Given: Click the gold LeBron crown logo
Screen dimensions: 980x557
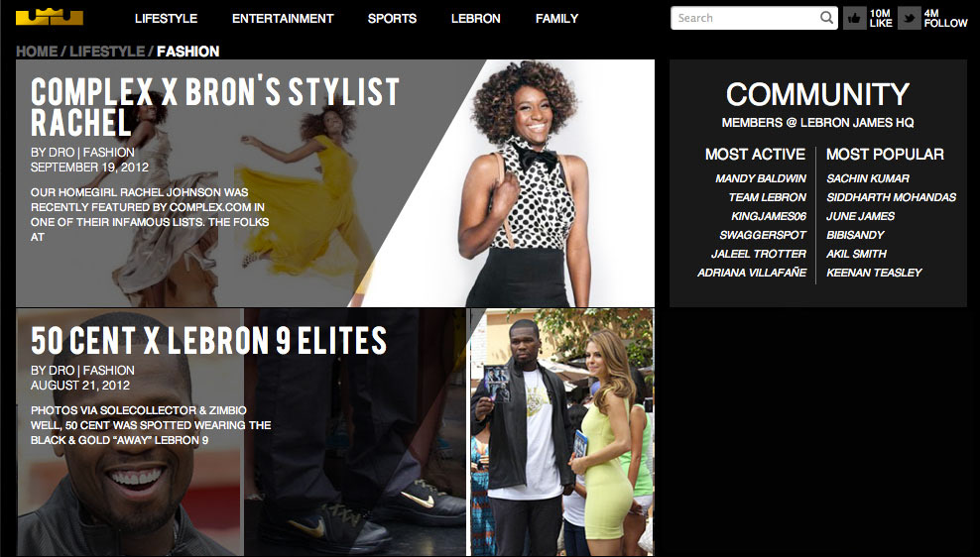Looking at the screenshot, I should pos(50,17).
